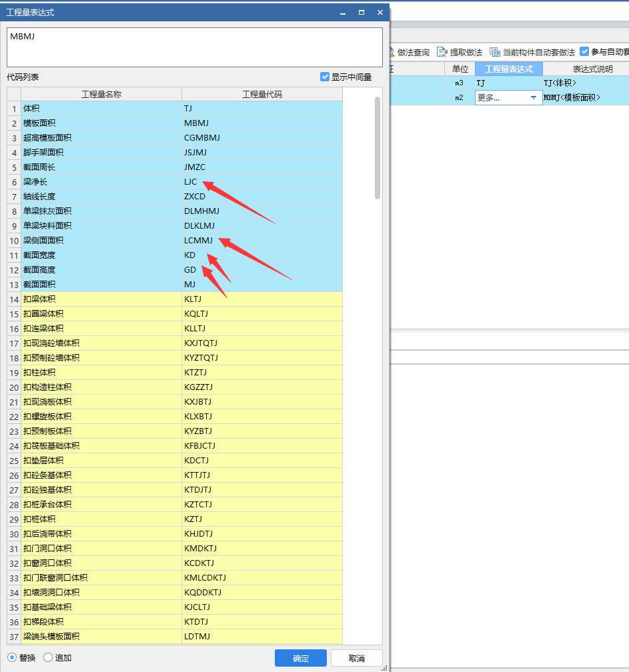Click the 工程量名称 column header
629x672 pixels.
pyautogui.click(x=101, y=94)
